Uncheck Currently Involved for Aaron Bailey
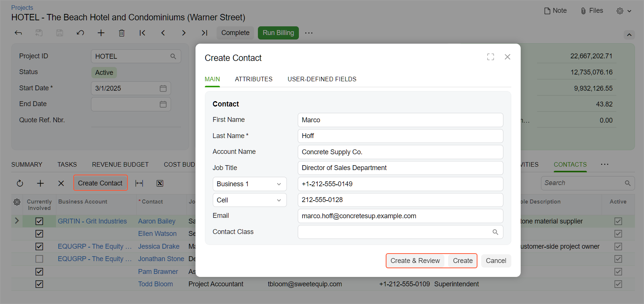644x304 pixels. pos(39,221)
